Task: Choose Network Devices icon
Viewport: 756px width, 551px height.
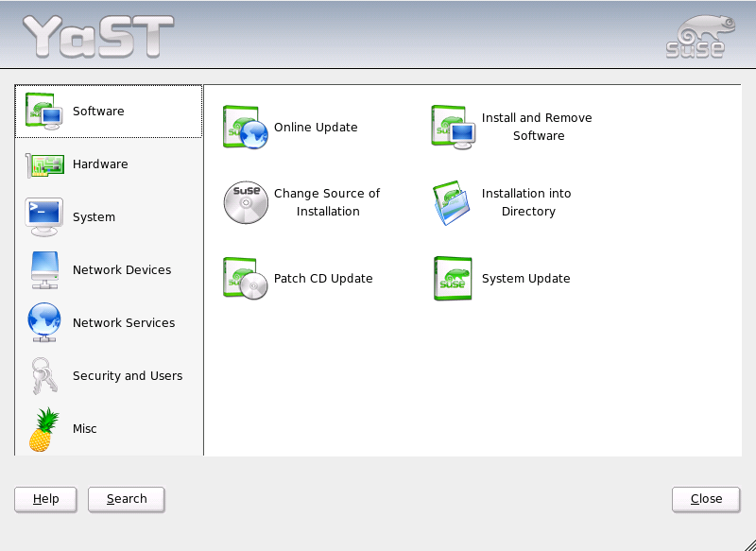Action: [x=44, y=270]
